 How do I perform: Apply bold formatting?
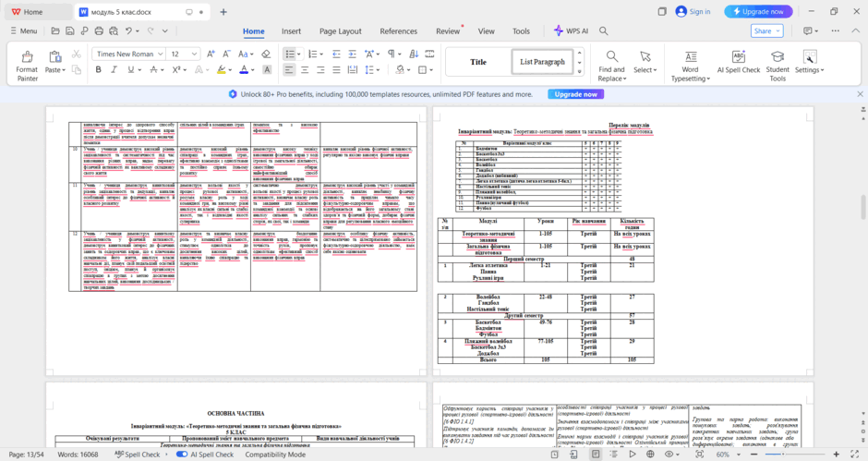click(x=99, y=70)
